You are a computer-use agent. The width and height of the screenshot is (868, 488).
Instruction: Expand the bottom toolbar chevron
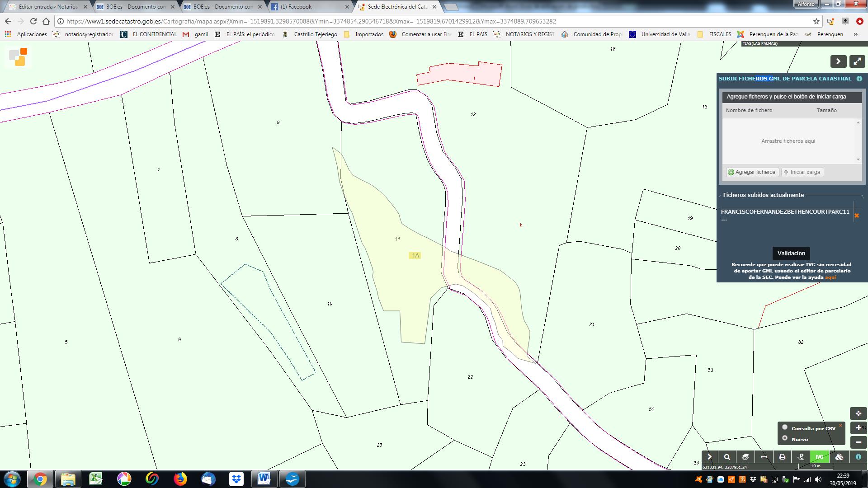709,457
